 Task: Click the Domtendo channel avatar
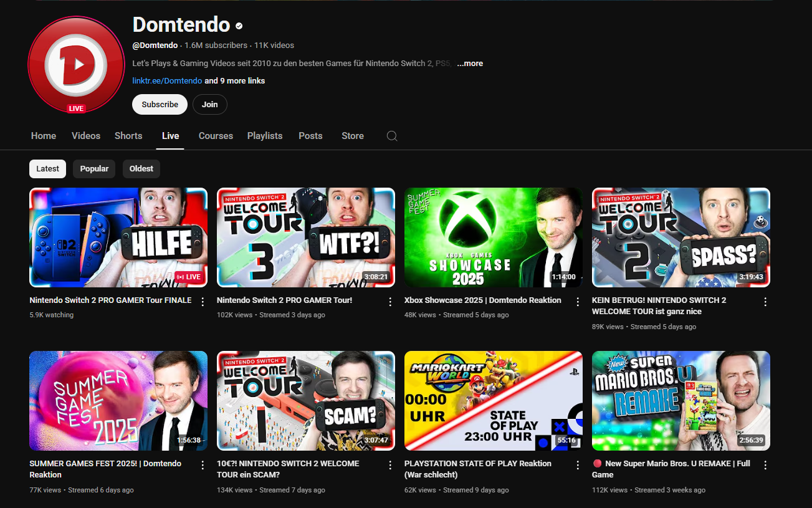point(76,65)
